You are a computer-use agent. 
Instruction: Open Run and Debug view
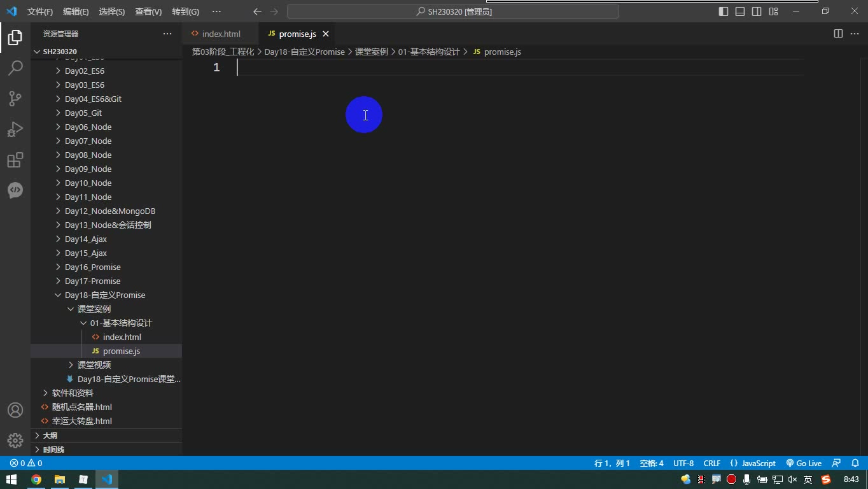15,129
